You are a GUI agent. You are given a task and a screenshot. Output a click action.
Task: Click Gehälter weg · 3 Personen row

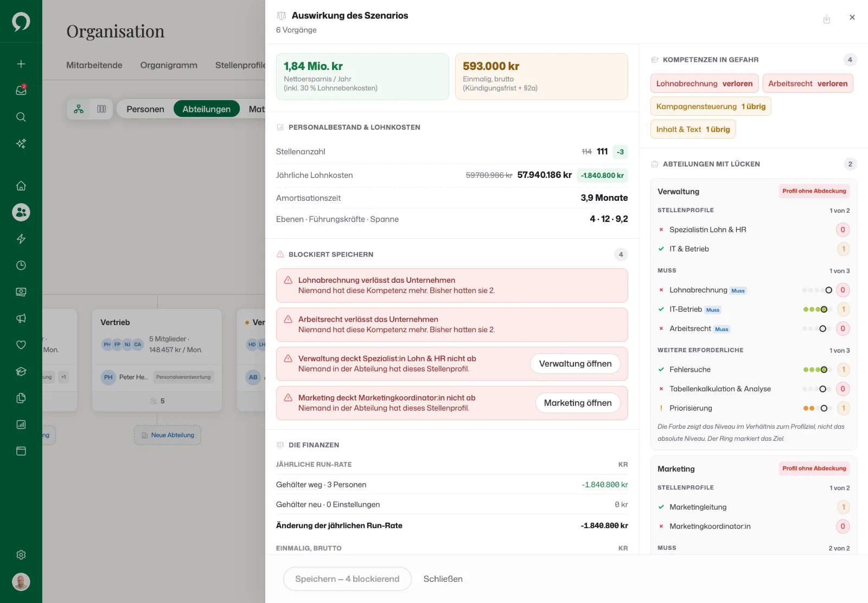pyautogui.click(x=452, y=485)
